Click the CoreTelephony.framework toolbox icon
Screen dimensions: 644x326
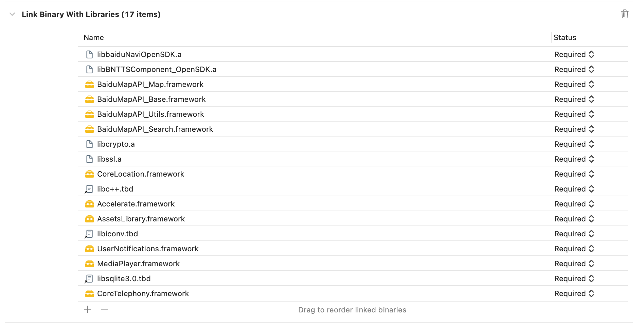[x=89, y=294]
